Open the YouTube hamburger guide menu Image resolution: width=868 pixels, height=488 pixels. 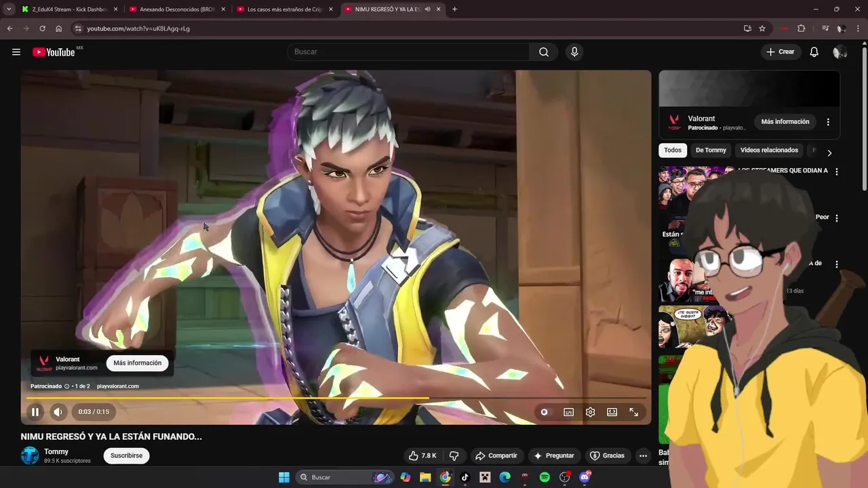pos(16,52)
